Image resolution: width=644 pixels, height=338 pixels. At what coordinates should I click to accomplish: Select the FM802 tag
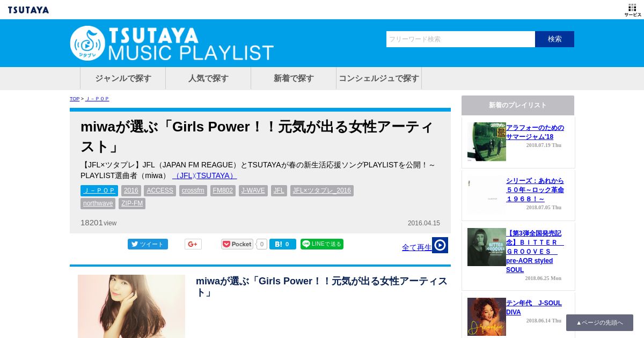click(223, 190)
